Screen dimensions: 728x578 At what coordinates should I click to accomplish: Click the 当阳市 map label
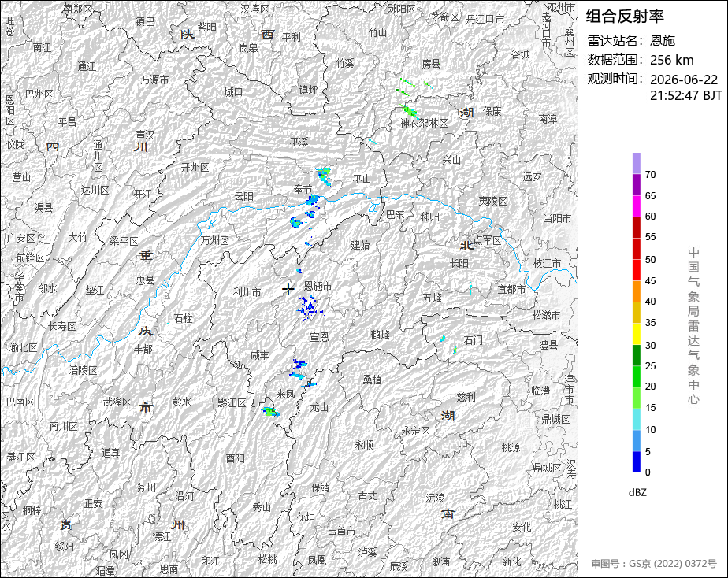(x=557, y=218)
